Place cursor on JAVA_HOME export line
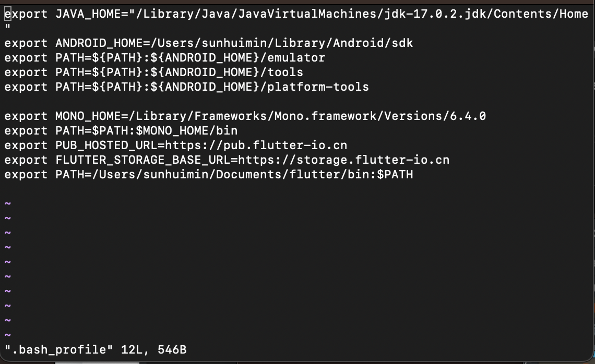 click(296, 14)
